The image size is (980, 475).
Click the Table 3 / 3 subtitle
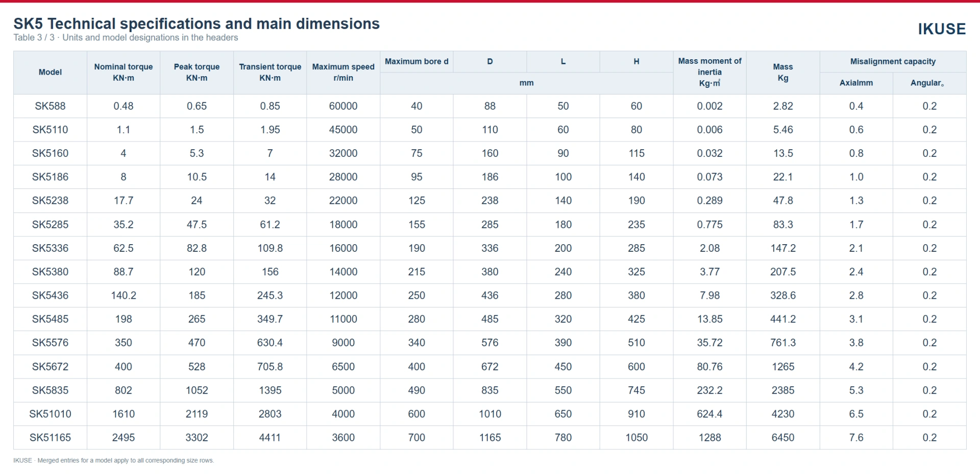coord(126,37)
